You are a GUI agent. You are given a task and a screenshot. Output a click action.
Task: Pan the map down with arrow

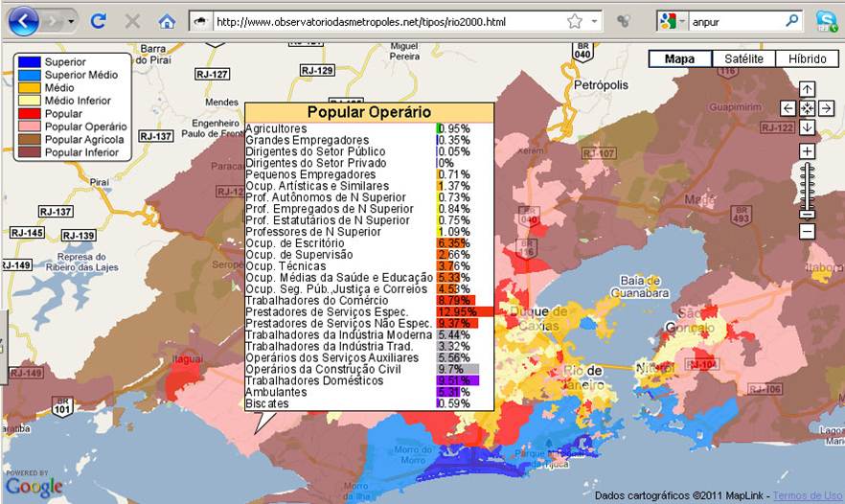pyautogui.click(x=807, y=127)
